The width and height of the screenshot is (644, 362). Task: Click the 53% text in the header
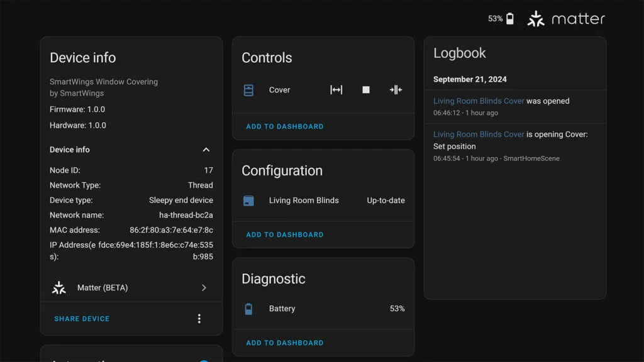[x=495, y=18]
